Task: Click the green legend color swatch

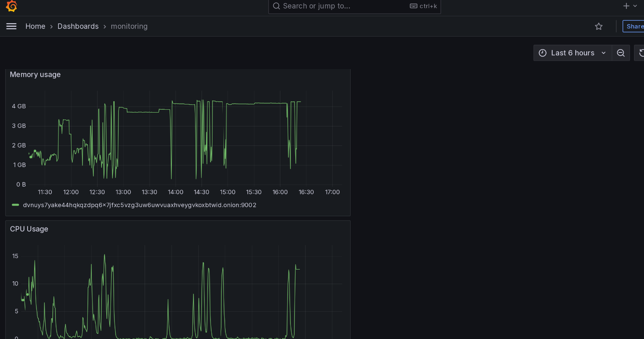Action: [15, 205]
